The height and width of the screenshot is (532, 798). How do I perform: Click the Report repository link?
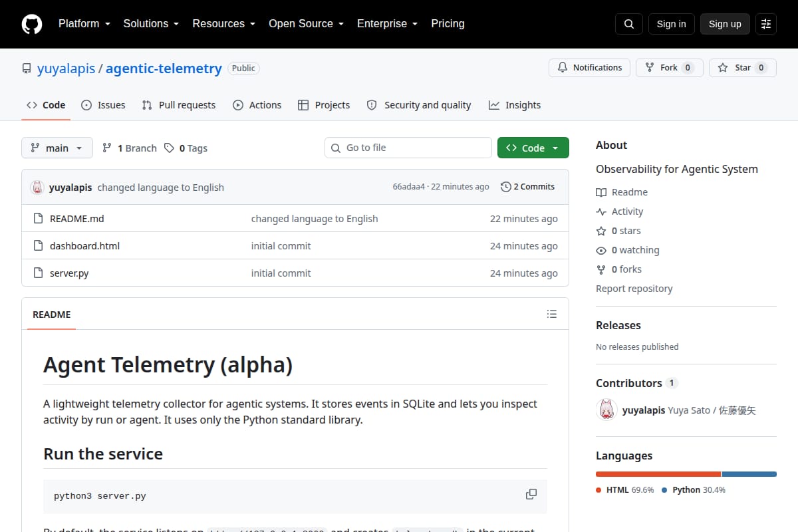pyautogui.click(x=634, y=289)
